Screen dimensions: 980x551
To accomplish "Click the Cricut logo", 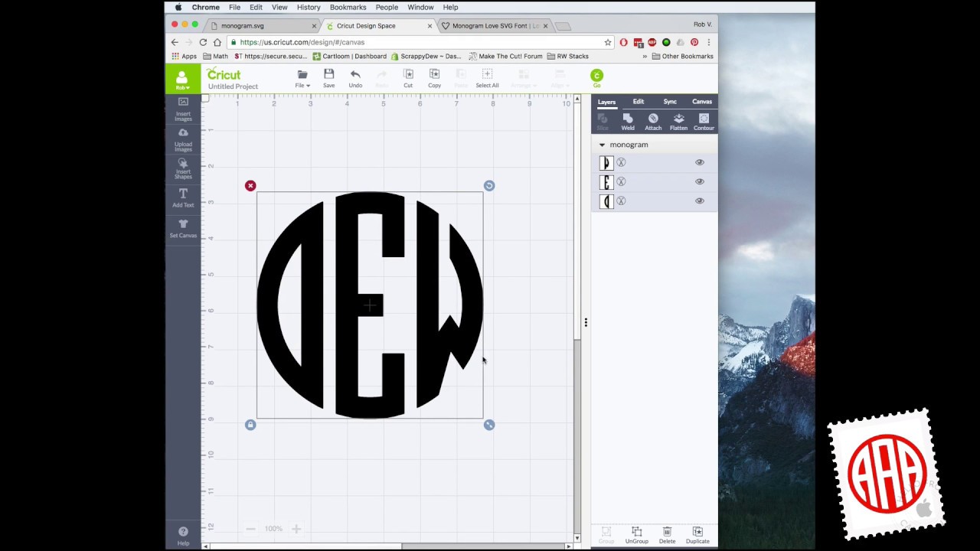I will [x=224, y=73].
